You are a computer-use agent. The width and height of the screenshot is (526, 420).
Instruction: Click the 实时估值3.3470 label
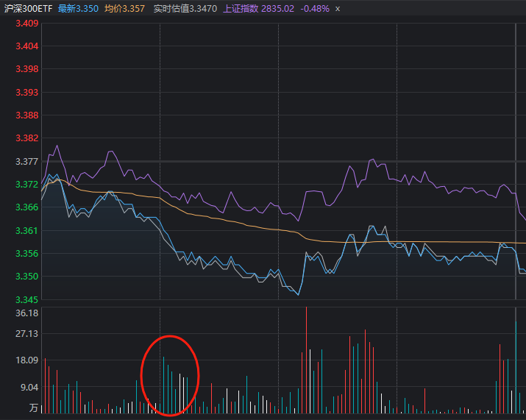(x=185, y=9)
